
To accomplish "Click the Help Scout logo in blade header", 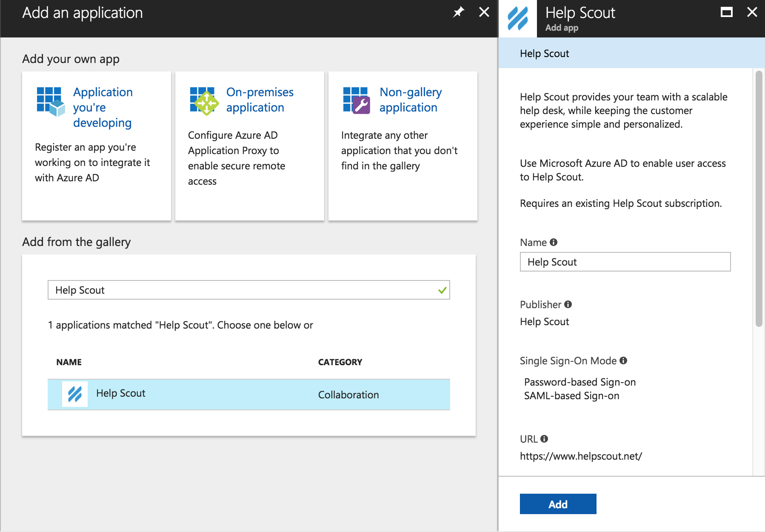I will [x=518, y=19].
